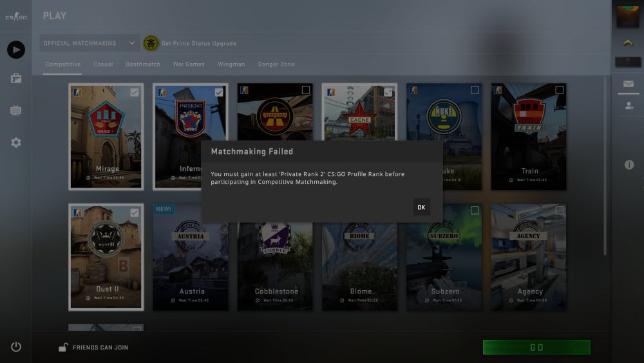The height and width of the screenshot is (363, 644).
Task: Click the Nuke map emblem
Action: click(x=444, y=116)
